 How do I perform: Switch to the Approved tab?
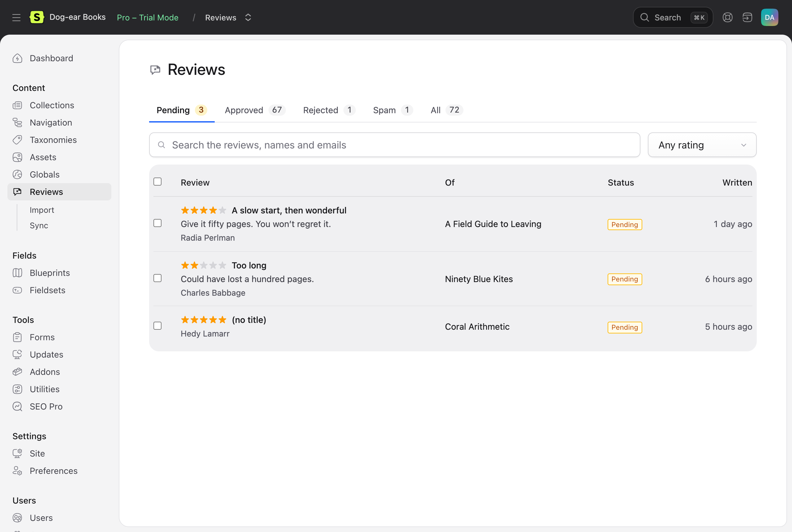(255, 110)
